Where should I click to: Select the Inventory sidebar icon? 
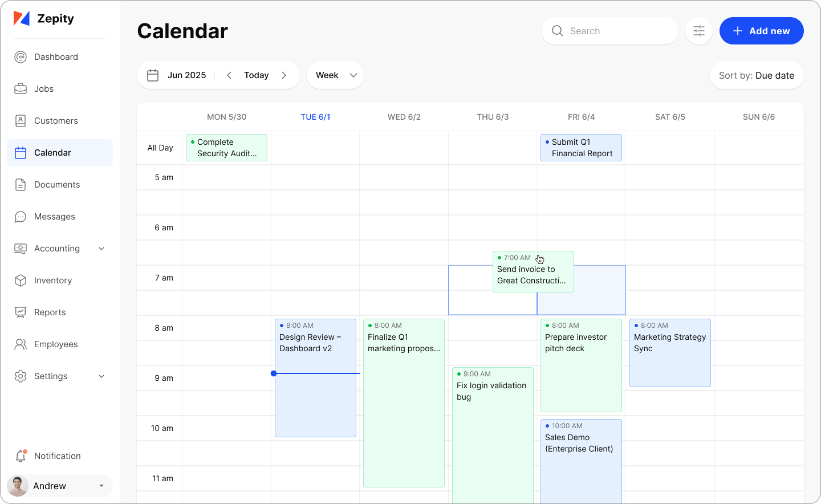[21, 281]
